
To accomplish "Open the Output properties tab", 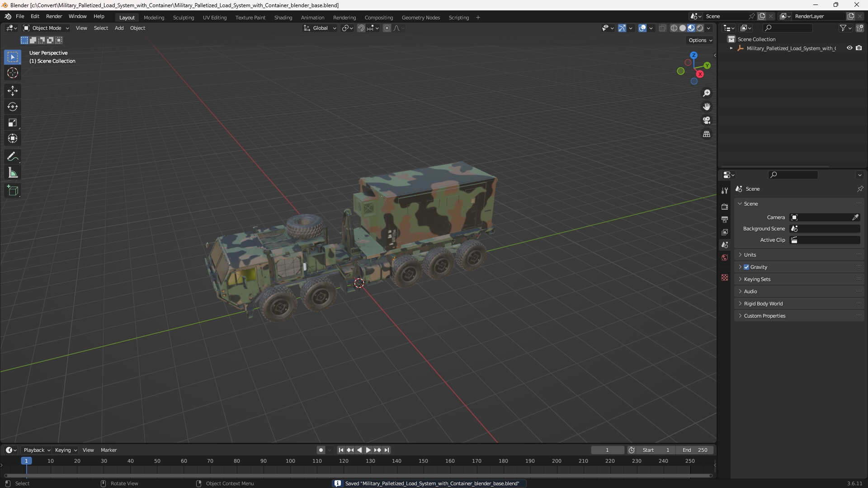I will 725,219.
